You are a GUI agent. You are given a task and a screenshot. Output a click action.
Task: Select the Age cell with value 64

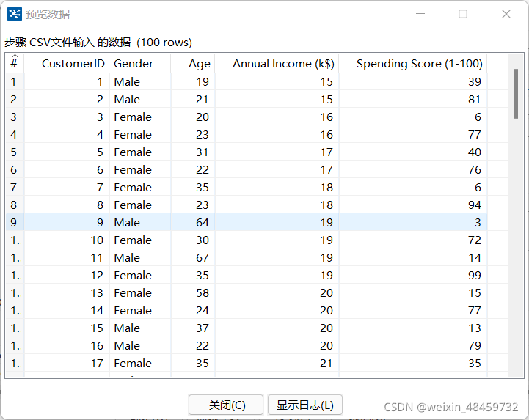193,223
